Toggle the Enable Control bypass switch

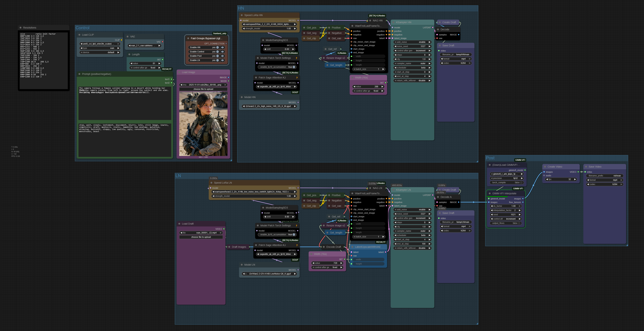217,52
